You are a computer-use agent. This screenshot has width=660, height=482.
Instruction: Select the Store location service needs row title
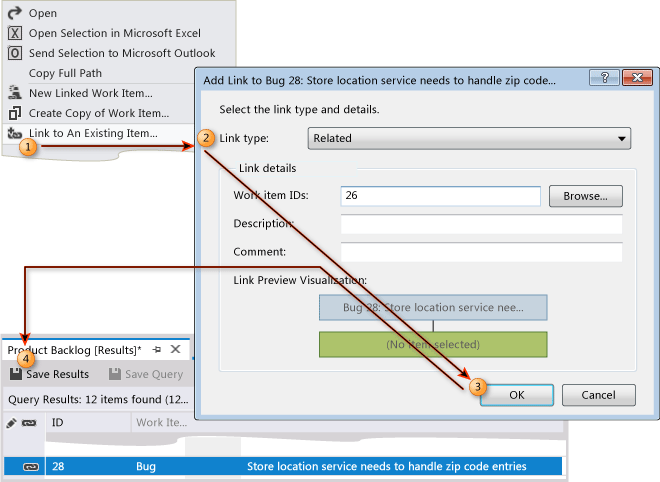tap(386, 466)
